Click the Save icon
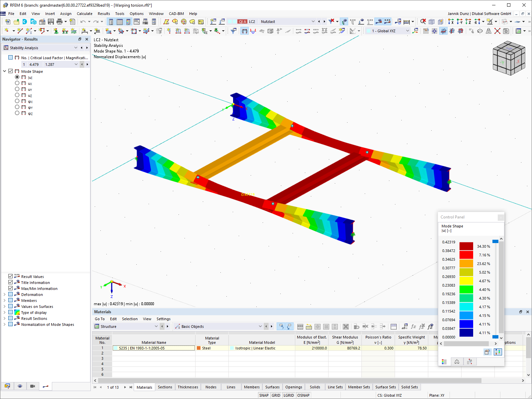 [51, 21]
